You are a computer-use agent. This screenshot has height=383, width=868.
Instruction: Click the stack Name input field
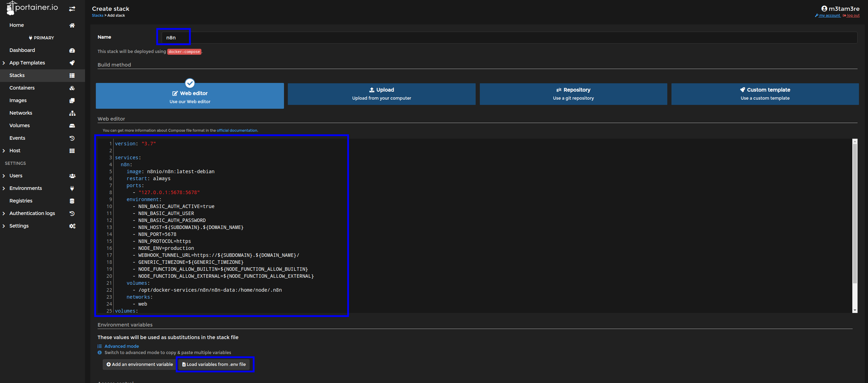pos(509,38)
